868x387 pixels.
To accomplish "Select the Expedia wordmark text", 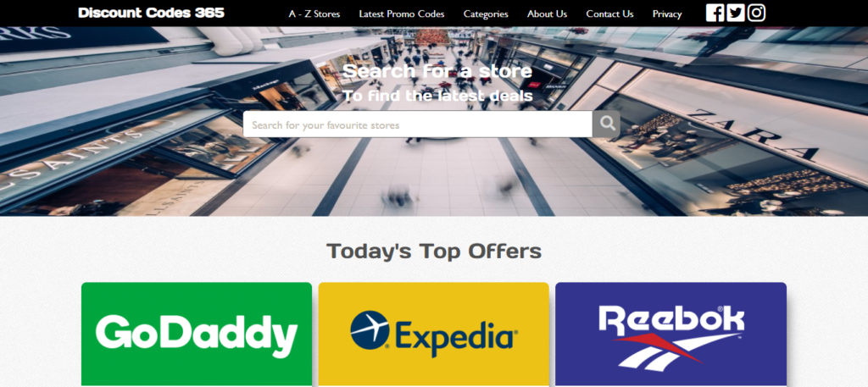I will click(456, 337).
